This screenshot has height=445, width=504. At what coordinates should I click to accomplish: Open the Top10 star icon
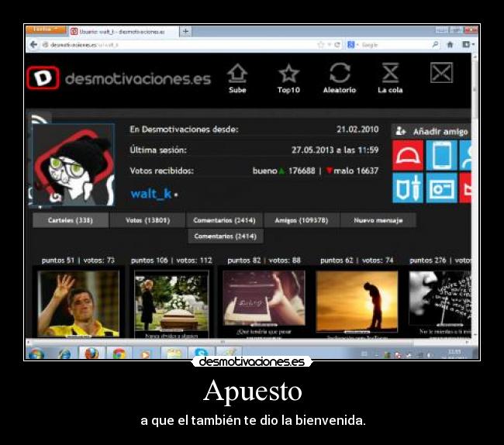point(288,73)
